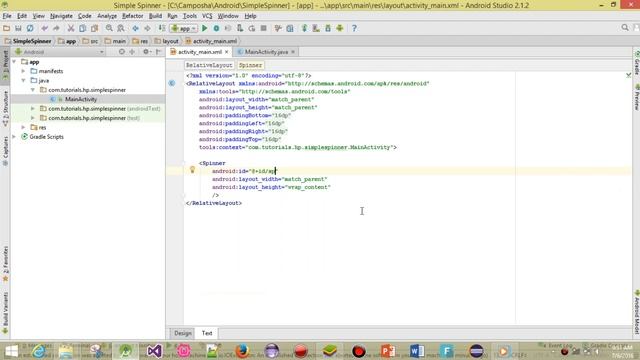Click the Make Project icon
The width and height of the screenshot is (640, 360).
[162, 28]
